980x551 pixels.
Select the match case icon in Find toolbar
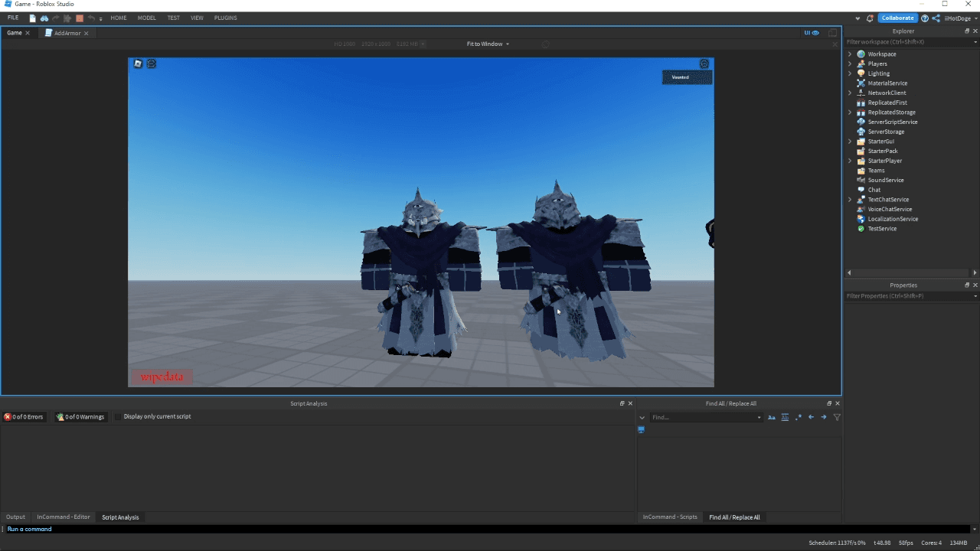click(x=772, y=417)
